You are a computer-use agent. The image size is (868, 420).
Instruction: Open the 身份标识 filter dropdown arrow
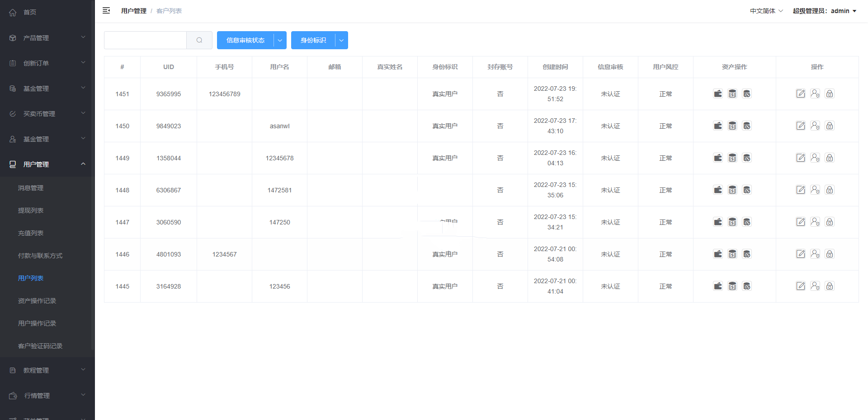coord(341,40)
